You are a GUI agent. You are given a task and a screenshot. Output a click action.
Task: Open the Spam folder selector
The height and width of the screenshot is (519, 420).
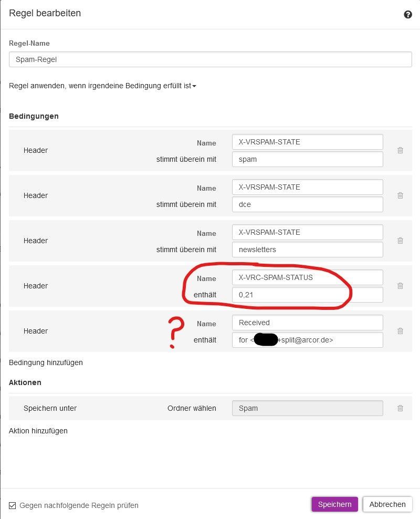point(307,408)
